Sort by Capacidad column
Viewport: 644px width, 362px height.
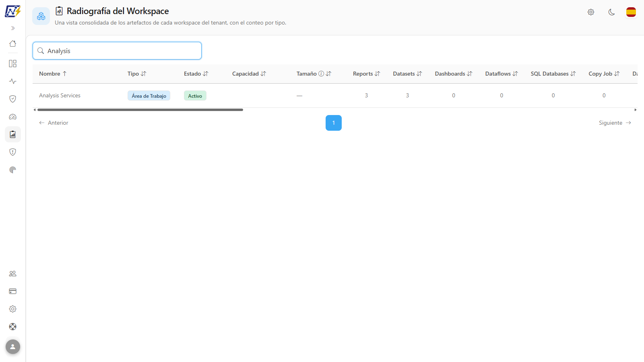coord(249,74)
